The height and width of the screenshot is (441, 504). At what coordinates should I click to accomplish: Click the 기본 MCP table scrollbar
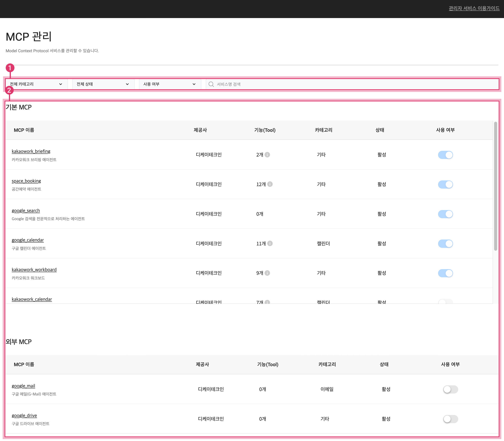click(x=495, y=186)
